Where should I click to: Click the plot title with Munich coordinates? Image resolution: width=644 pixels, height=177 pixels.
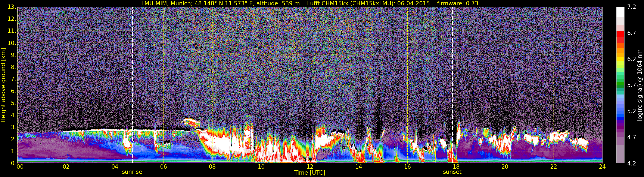[310, 3]
